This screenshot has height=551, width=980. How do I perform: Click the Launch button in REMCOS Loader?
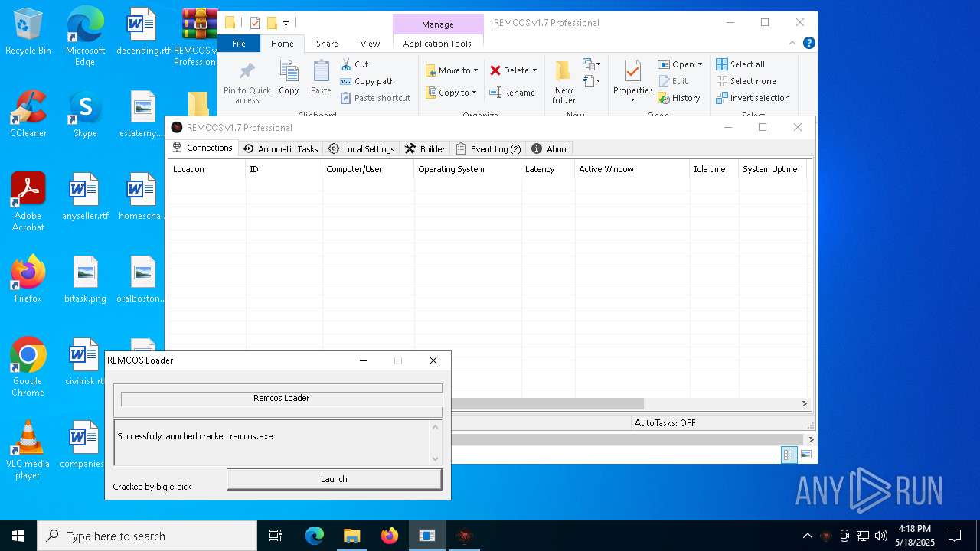point(334,479)
